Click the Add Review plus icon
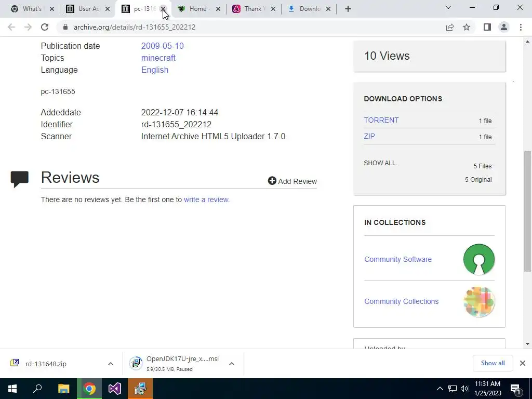 coord(272,180)
